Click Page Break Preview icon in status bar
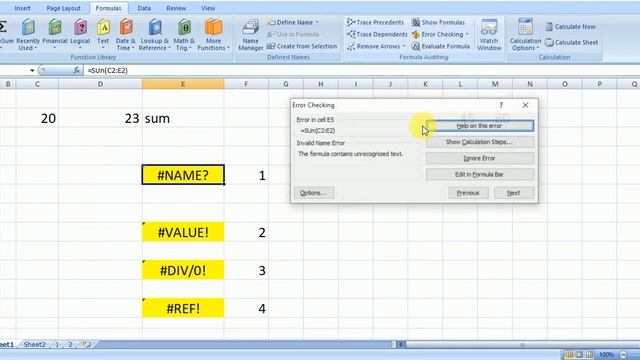The height and width of the screenshot is (360, 640). point(589,354)
